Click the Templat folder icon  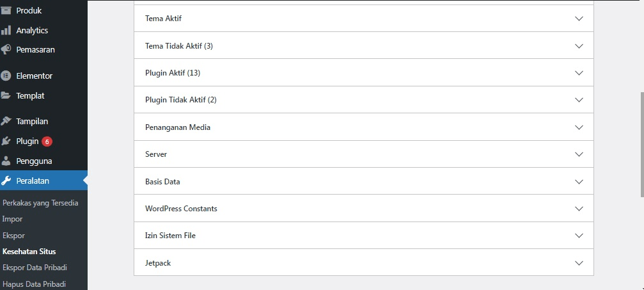click(x=6, y=95)
